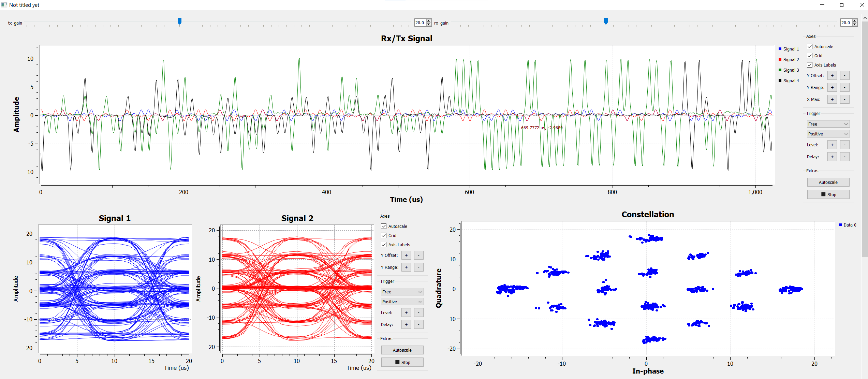Click the In-phase axis label
Viewport: 868px width, 379px height.
tap(648, 371)
